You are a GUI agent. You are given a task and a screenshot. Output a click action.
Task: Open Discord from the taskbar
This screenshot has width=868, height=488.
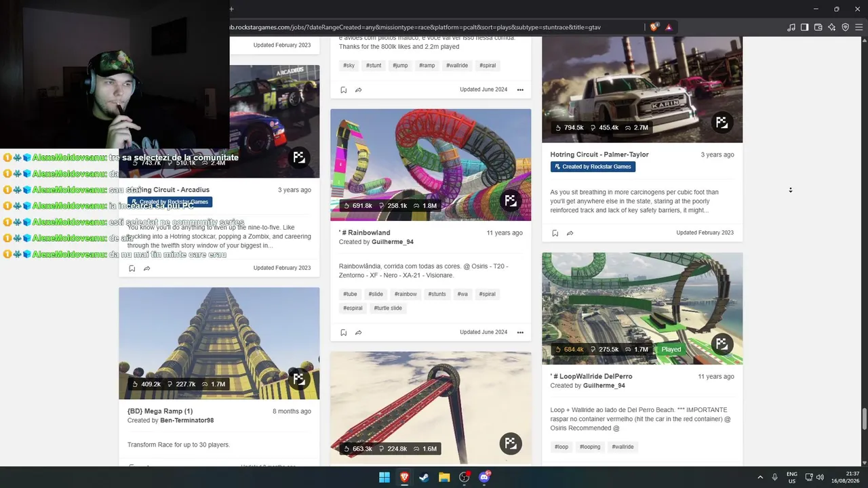tap(484, 477)
